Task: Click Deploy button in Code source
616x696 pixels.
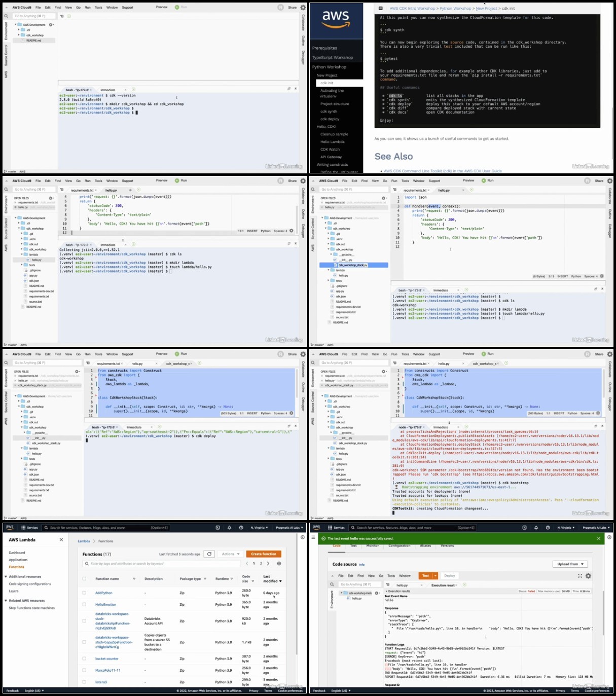Action: [450, 576]
